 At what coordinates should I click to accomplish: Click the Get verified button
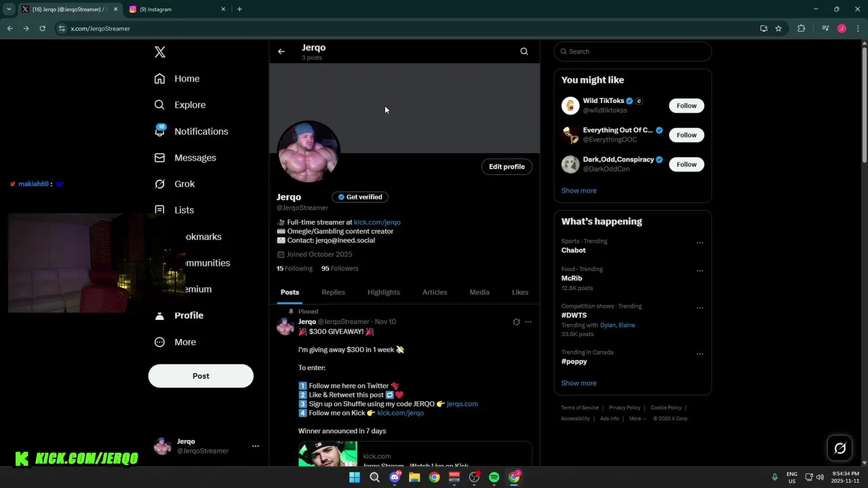click(360, 197)
